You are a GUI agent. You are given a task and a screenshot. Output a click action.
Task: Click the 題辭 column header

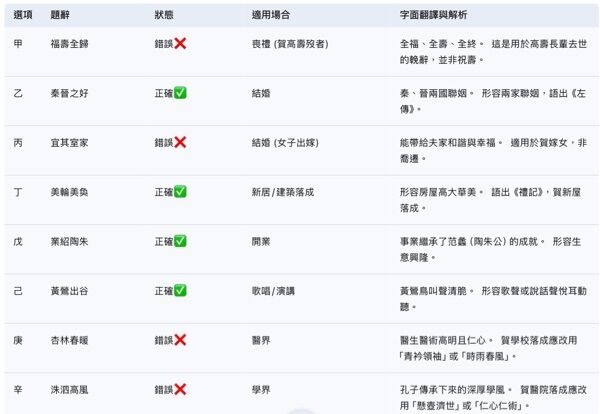60,15
